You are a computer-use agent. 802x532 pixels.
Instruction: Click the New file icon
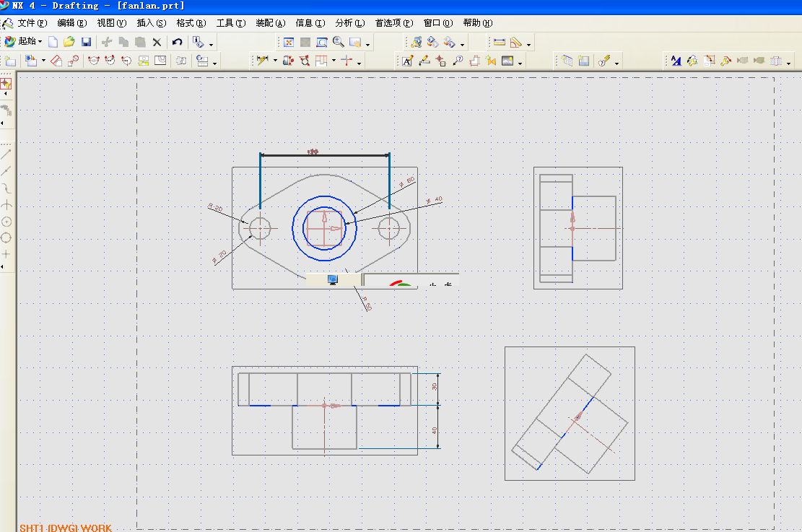click(x=53, y=42)
